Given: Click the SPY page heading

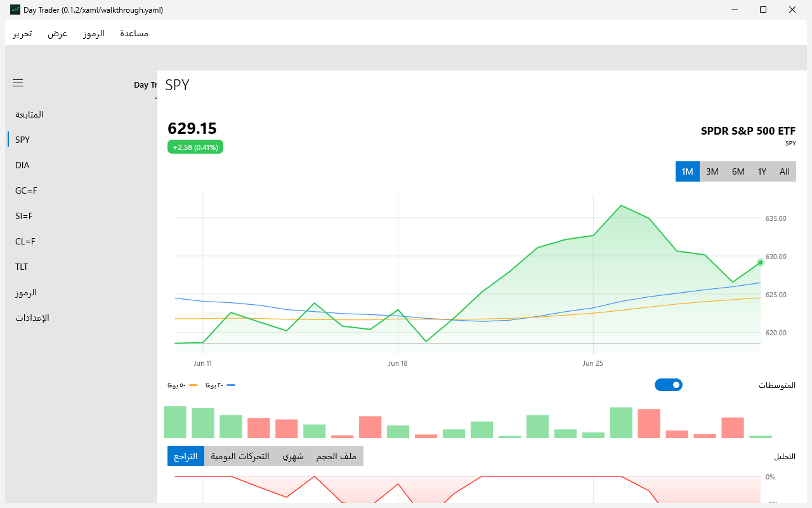Looking at the screenshot, I should pos(177,85).
